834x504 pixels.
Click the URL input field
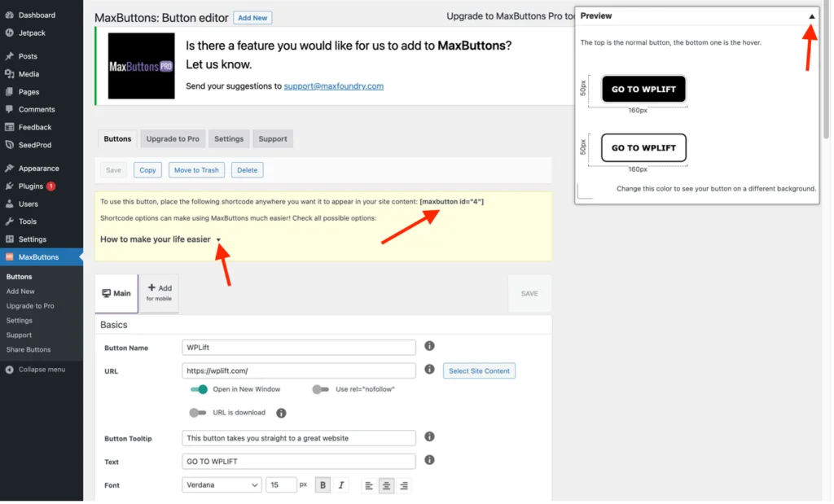click(x=298, y=370)
